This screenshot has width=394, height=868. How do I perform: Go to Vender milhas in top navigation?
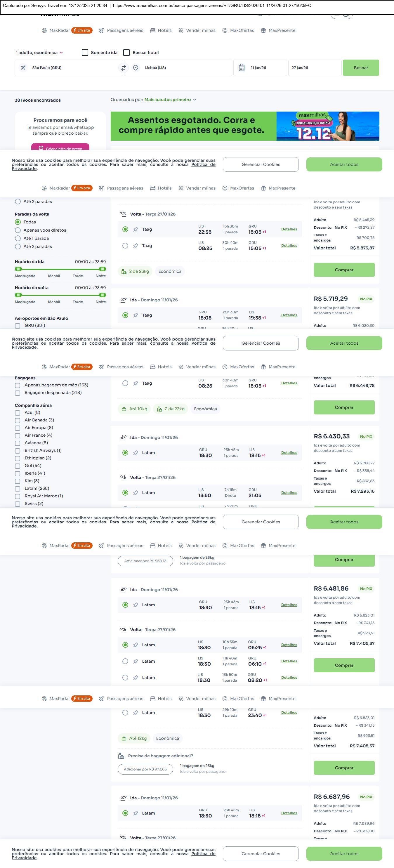pyautogui.click(x=201, y=30)
